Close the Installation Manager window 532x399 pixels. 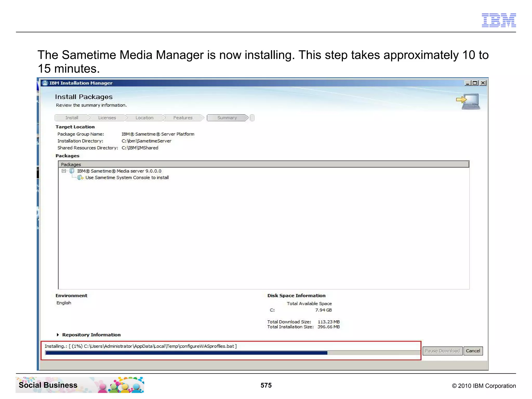tap(483, 83)
